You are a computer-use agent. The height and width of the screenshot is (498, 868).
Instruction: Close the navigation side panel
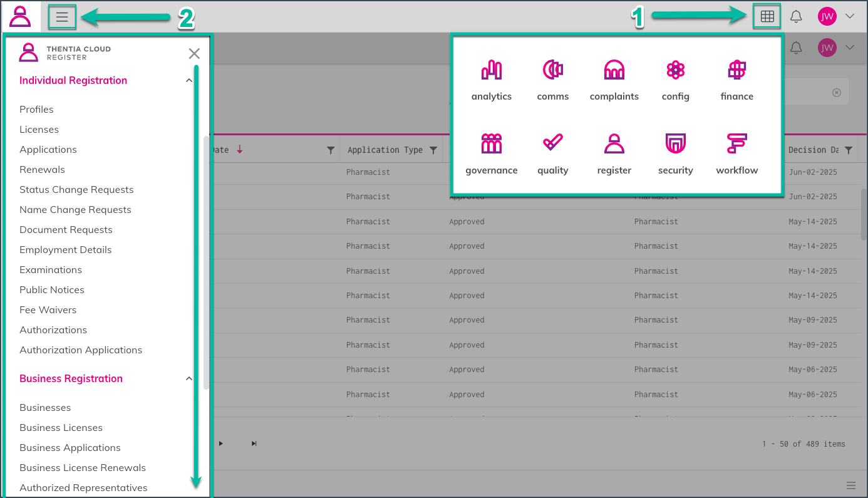tap(194, 54)
